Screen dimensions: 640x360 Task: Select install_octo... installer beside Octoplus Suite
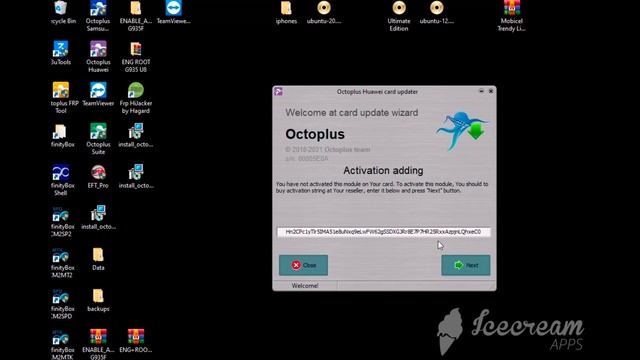coord(136,136)
